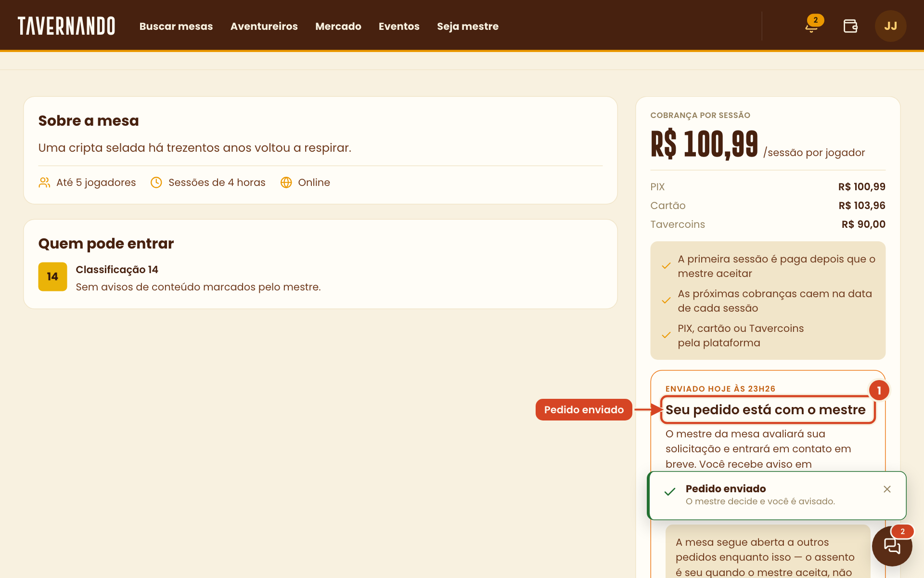This screenshot has height=578, width=924.
Task: Click the globe icon by Online
Action: (286, 183)
